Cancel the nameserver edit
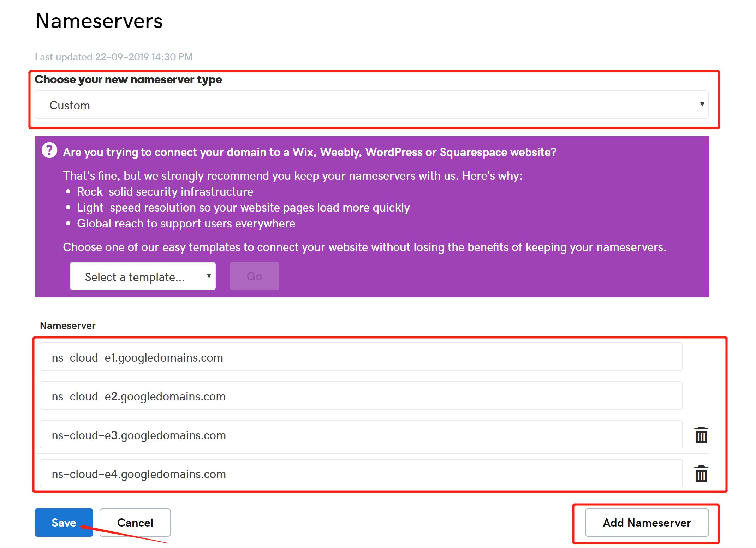This screenshot has height=548, width=756. (x=135, y=523)
